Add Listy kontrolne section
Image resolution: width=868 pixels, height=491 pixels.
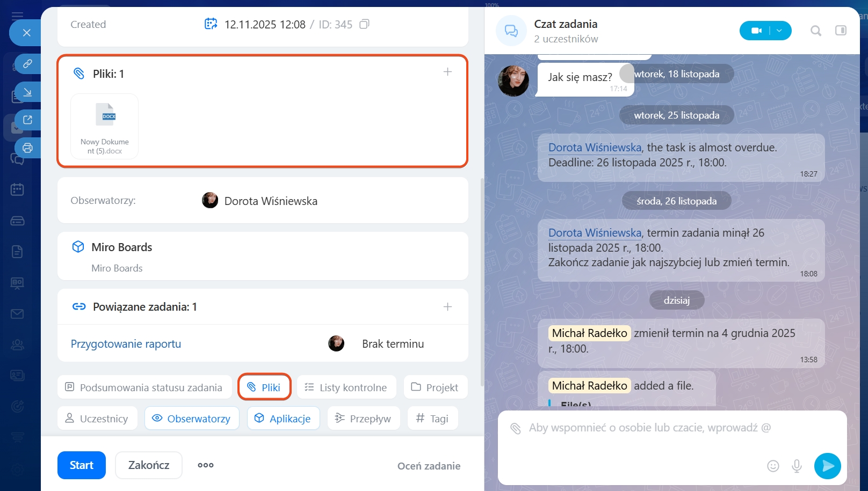click(346, 387)
